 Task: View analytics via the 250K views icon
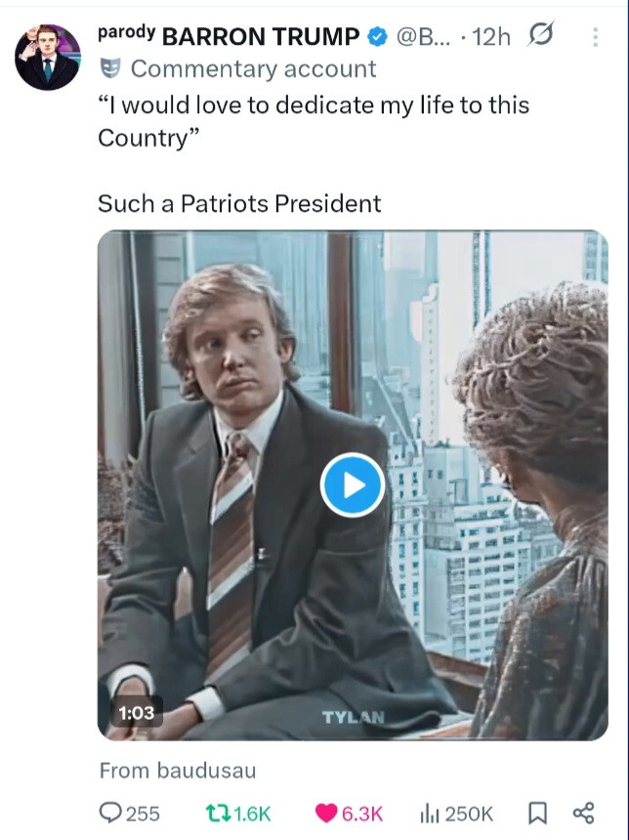pyautogui.click(x=429, y=813)
